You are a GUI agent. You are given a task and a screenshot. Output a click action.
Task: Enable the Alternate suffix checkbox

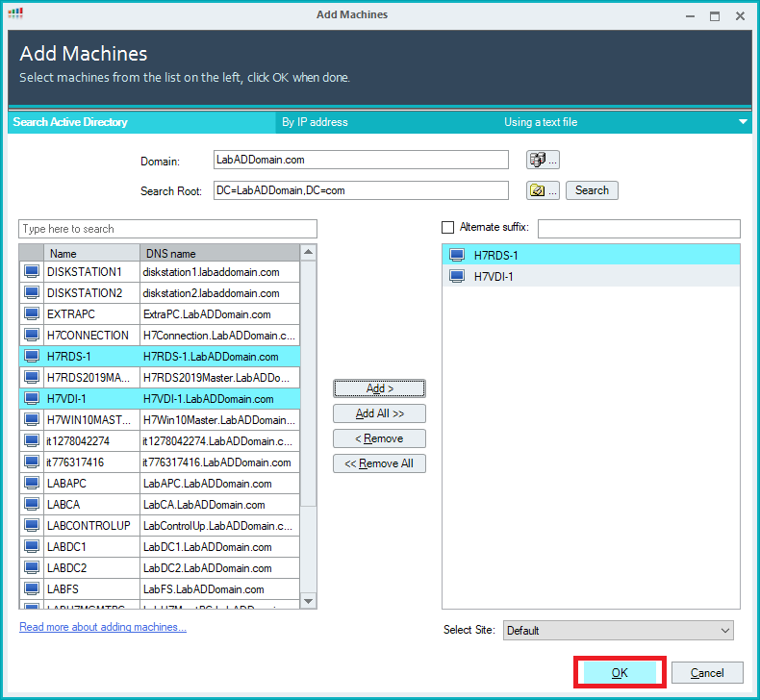tap(447, 228)
